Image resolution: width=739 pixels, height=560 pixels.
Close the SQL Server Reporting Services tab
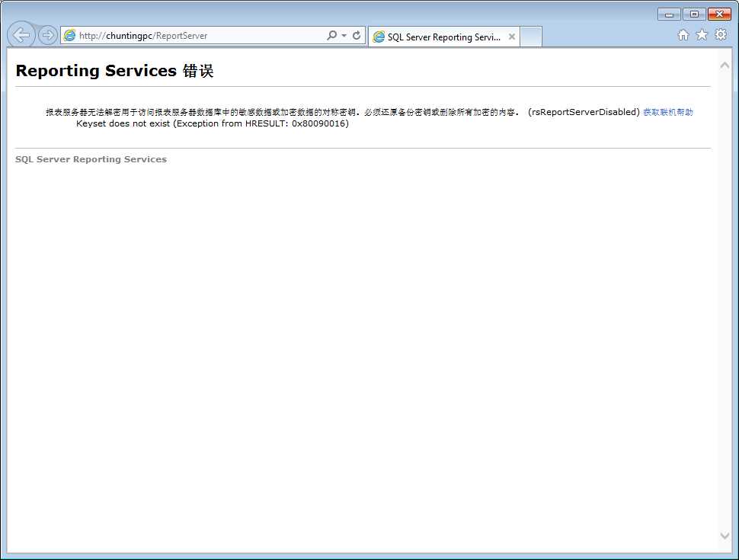click(x=512, y=37)
